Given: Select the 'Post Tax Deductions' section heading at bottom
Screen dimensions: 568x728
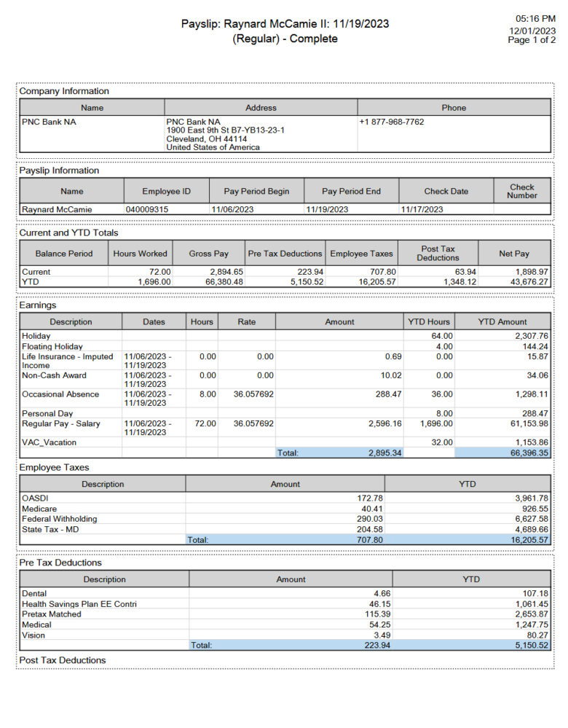Looking at the screenshot, I should (62, 660).
